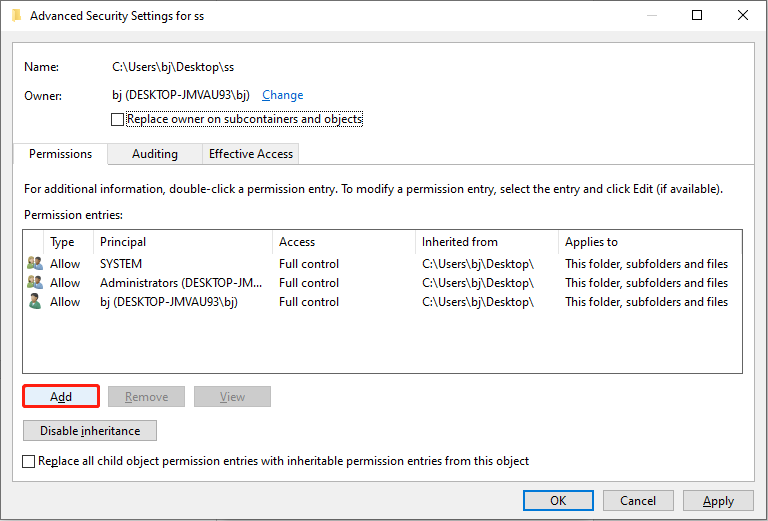Open the Effective Access tab
The height and width of the screenshot is (521, 768).
[x=250, y=154]
